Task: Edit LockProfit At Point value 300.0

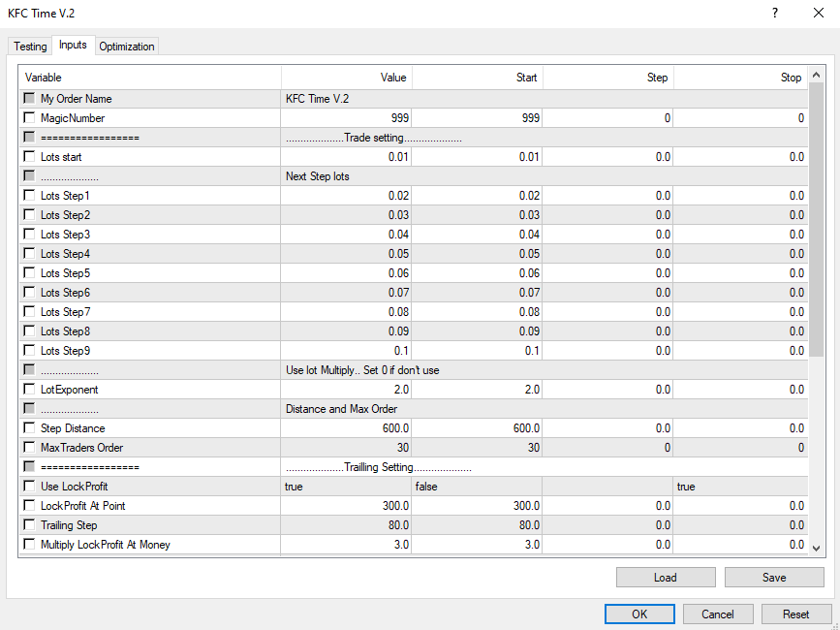Action: (x=346, y=506)
